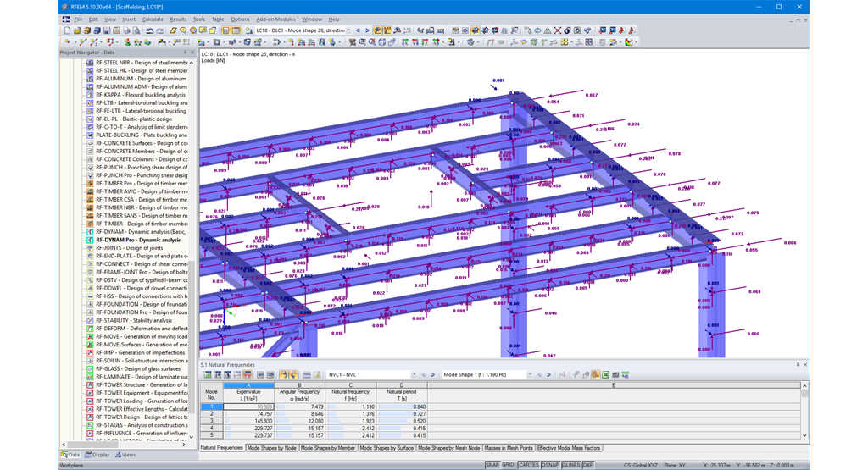Click the yellow four-squares icon in the second toolbar row
Screen dimensions: 868x470
pos(564,42)
